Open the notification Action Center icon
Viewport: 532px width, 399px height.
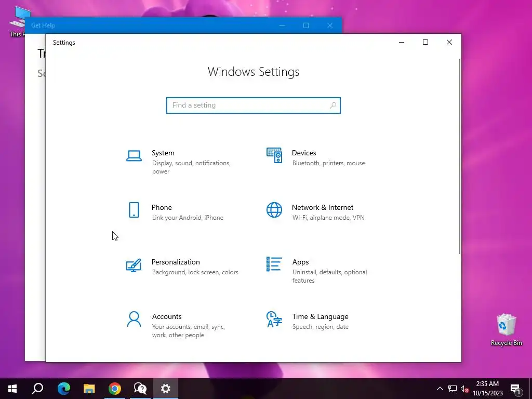[x=516, y=389]
